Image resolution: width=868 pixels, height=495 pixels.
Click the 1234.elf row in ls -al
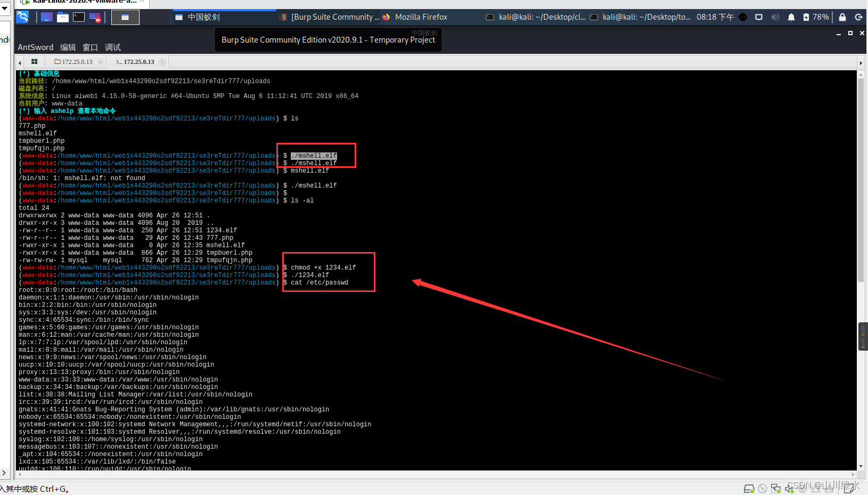click(x=128, y=230)
